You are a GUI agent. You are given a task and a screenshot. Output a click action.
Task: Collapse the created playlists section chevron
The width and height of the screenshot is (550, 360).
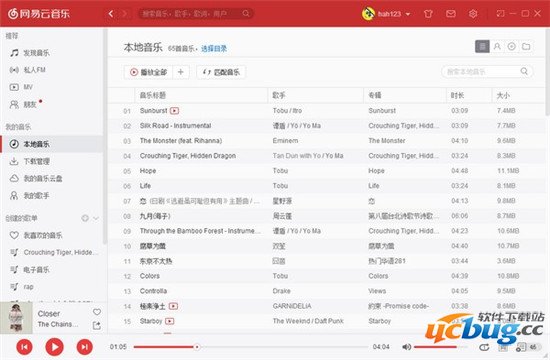(x=96, y=218)
